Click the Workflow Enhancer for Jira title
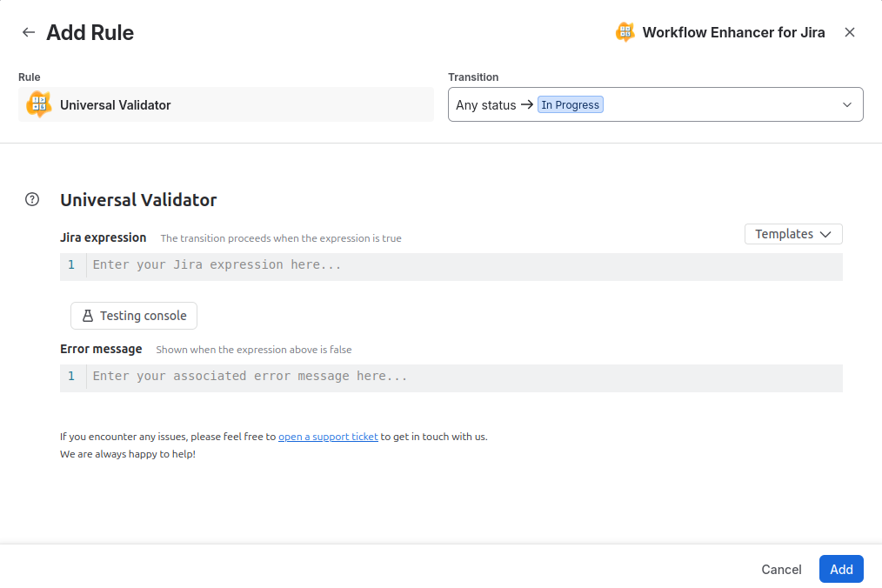 pos(733,33)
